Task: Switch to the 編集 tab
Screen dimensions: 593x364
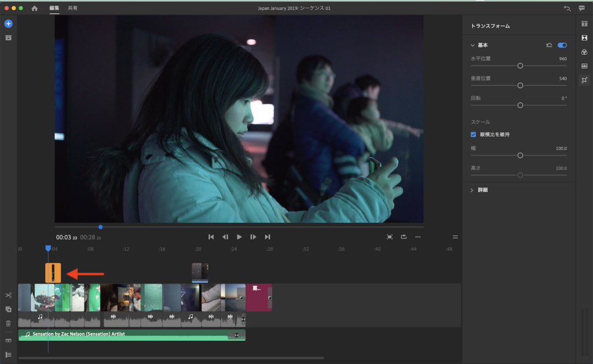Action: 54,9
